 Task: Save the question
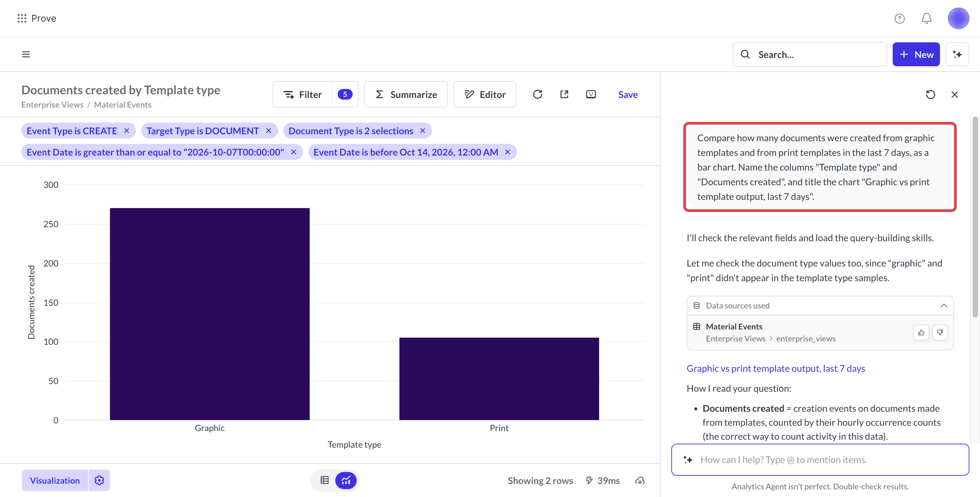point(628,94)
